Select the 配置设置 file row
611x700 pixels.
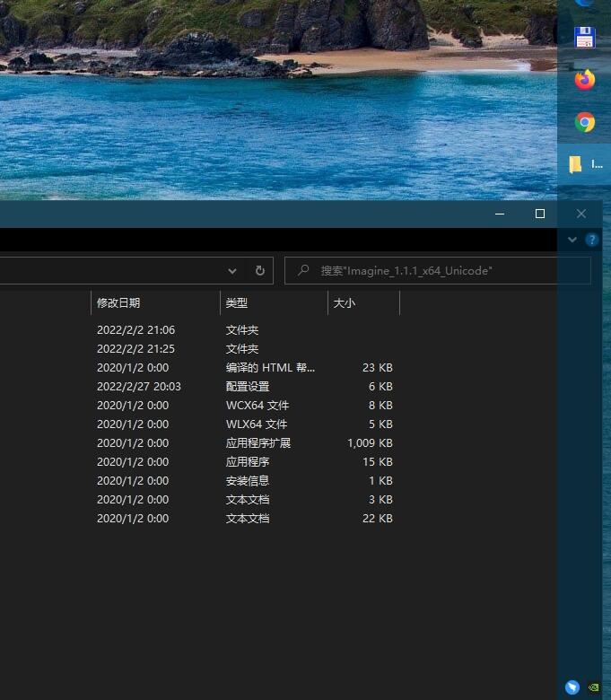click(x=247, y=386)
